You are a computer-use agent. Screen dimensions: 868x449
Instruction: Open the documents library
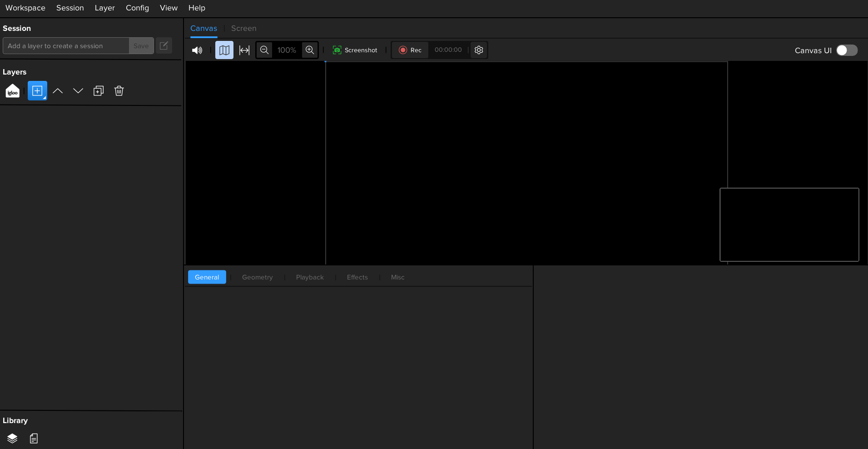tap(33, 438)
